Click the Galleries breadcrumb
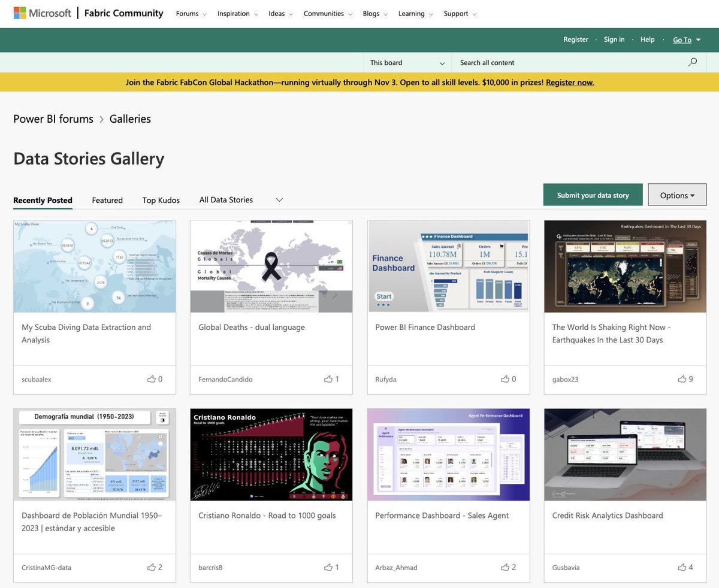 pyautogui.click(x=130, y=119)
